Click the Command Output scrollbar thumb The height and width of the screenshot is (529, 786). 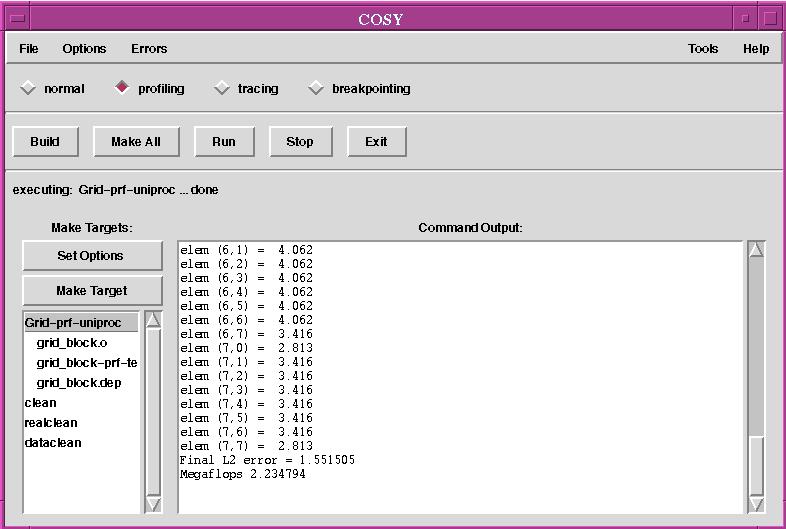pos(756,465)
